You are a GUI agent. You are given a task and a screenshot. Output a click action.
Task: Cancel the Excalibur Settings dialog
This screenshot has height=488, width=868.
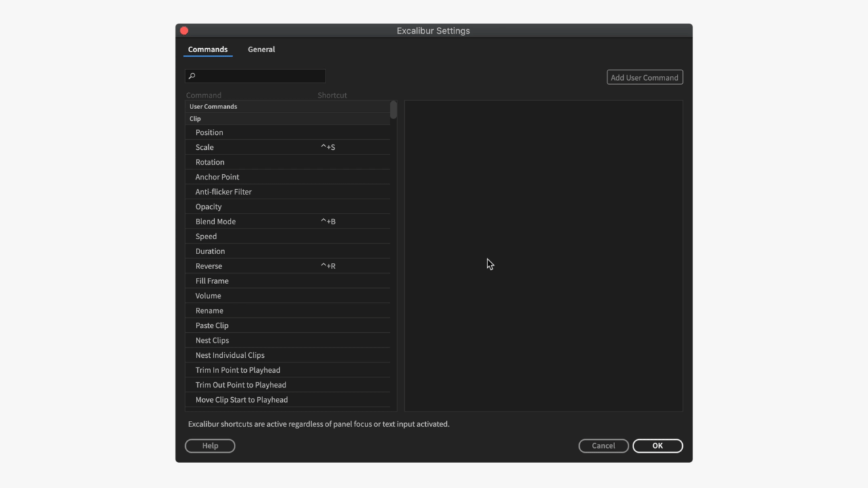coord(604,445)
